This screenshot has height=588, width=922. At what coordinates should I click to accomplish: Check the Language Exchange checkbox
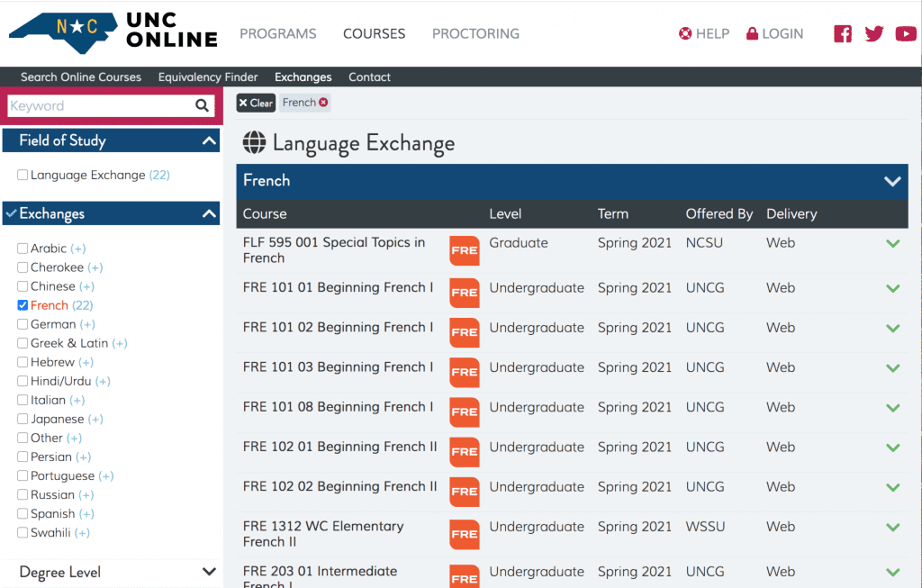pos(23,175)
